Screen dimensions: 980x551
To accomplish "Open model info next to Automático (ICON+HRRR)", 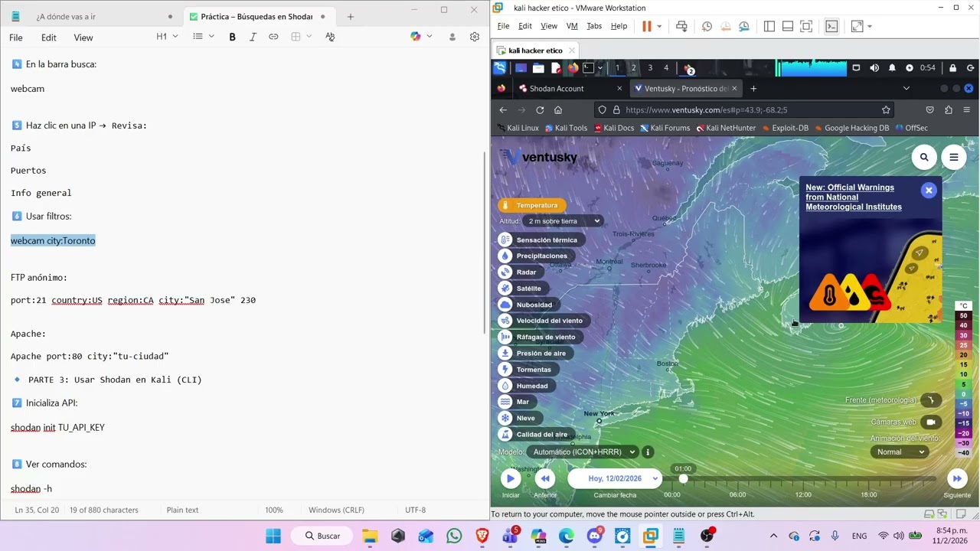I will [648, 452].
